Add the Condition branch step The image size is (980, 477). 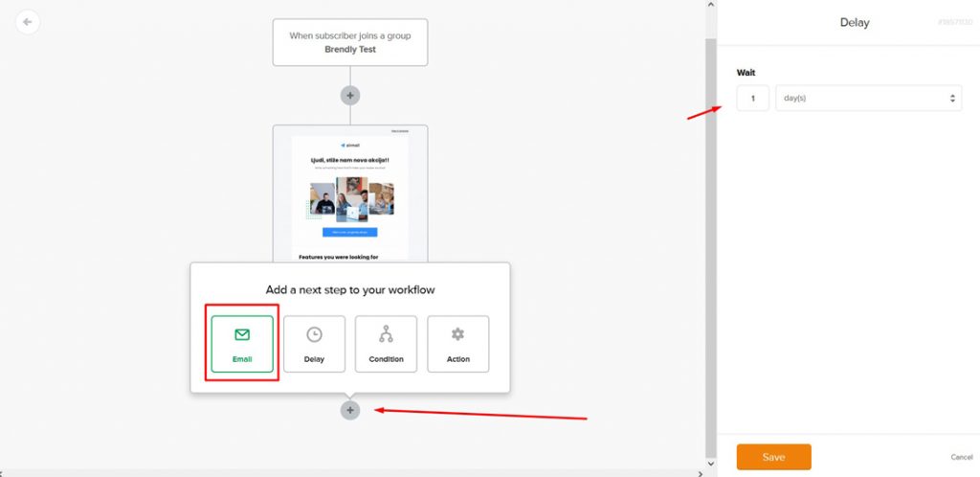click(x=386, y=344)
